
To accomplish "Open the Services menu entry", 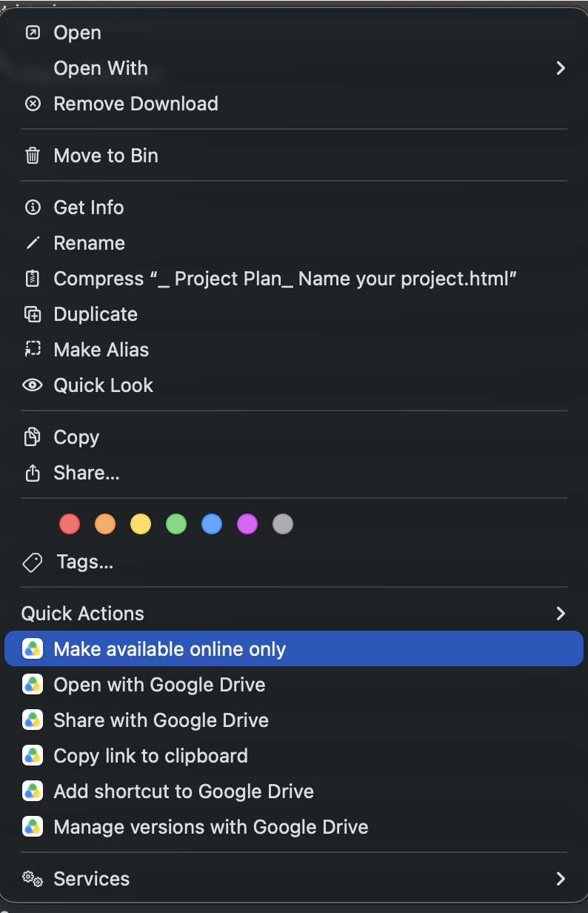I will (294, 879).
